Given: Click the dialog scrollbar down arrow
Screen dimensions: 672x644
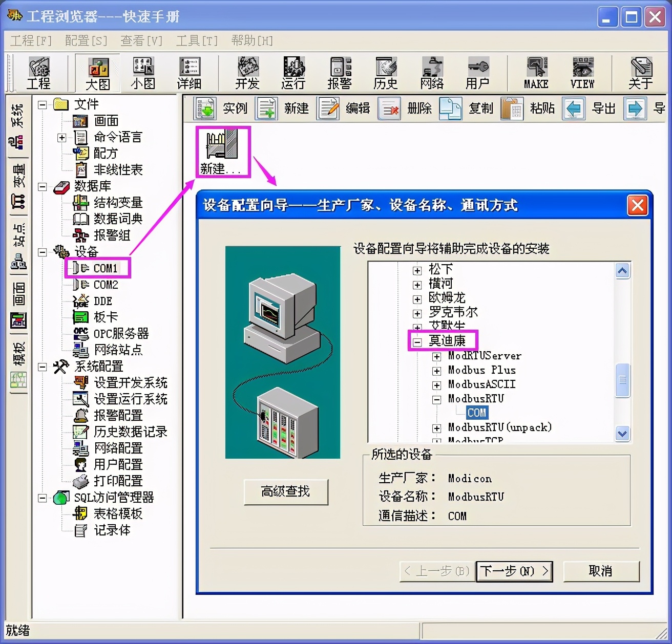Looking at the screenshot, I should pyautogui.click(x=622, y=434).
